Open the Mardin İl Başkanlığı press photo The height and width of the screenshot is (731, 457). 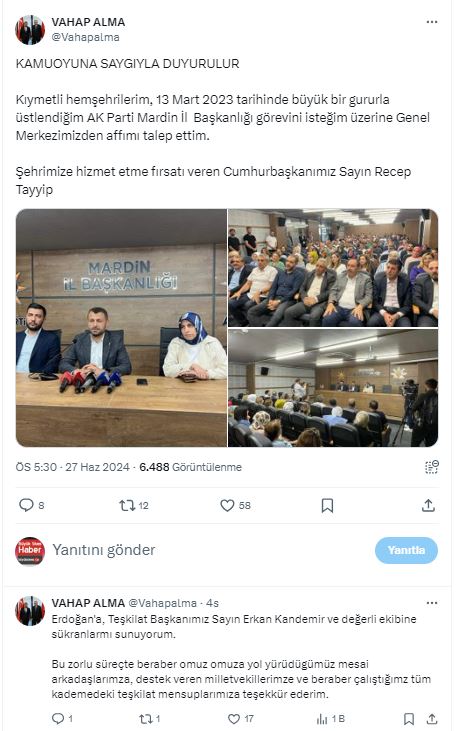[x=121, y=328]
